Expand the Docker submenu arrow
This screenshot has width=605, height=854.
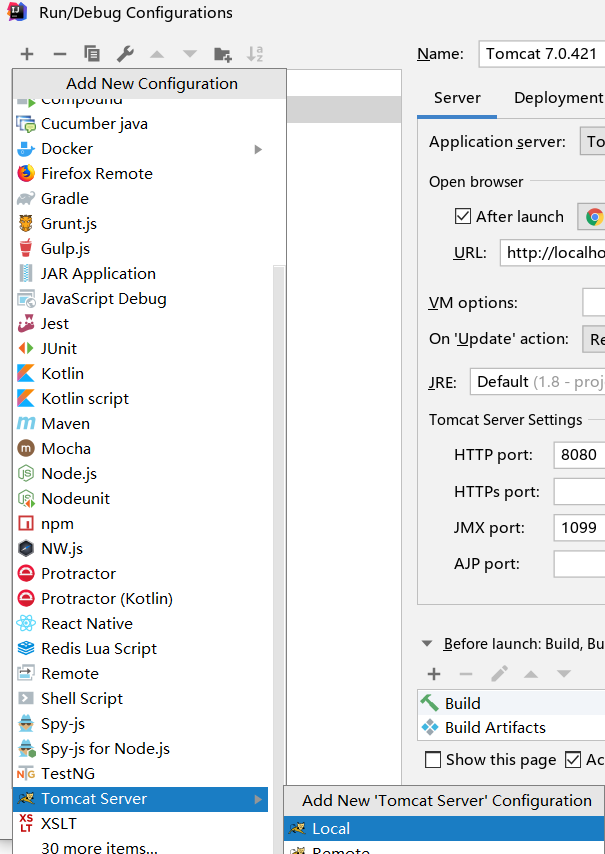click(258, 149)
